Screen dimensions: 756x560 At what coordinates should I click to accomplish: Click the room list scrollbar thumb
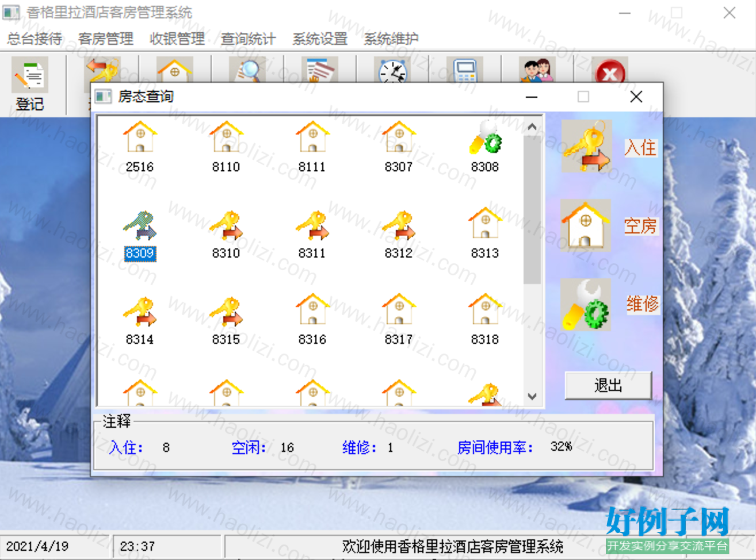(x=532, y=210)
